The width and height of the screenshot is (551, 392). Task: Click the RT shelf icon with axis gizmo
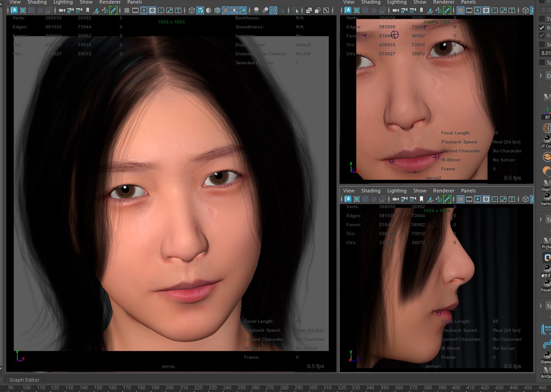547,112
